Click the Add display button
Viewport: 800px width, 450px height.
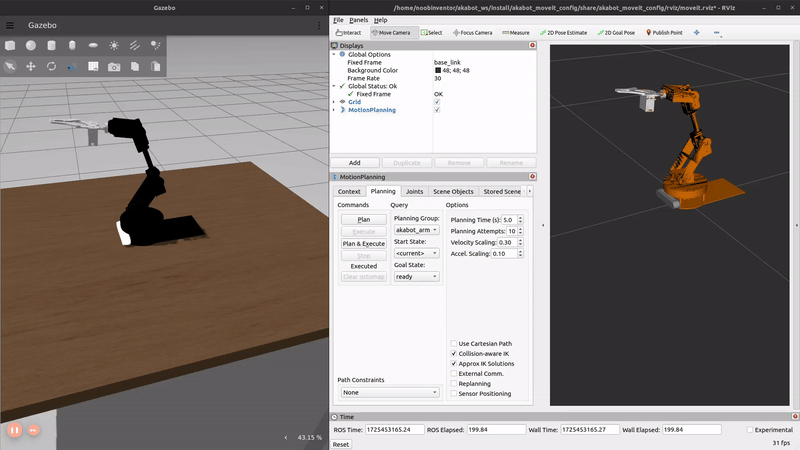click(x=354, y=162)
